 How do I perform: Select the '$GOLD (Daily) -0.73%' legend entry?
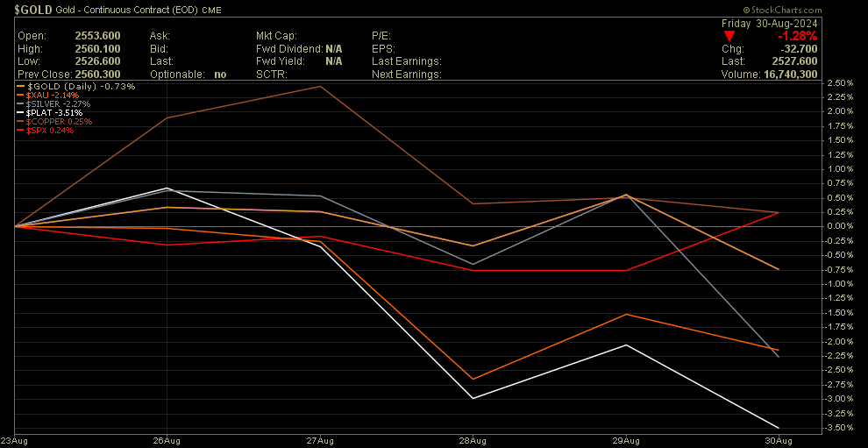pos(76,87)
